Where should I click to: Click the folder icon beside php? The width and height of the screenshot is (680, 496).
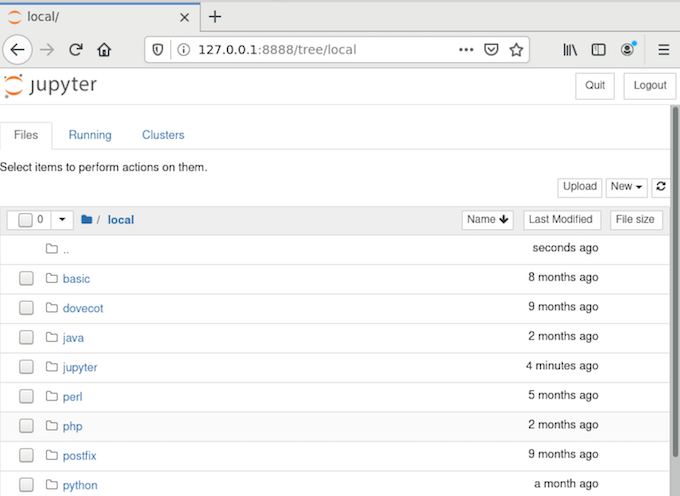coord(52,425)
